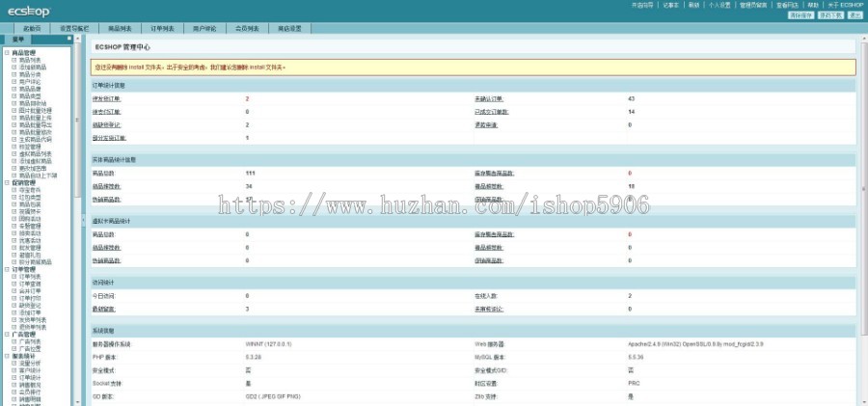Viewport: 868px width, 406px height.
Task: Click the menu panel collapse icon beside 菜单 tab
Action: click(69, 39)
